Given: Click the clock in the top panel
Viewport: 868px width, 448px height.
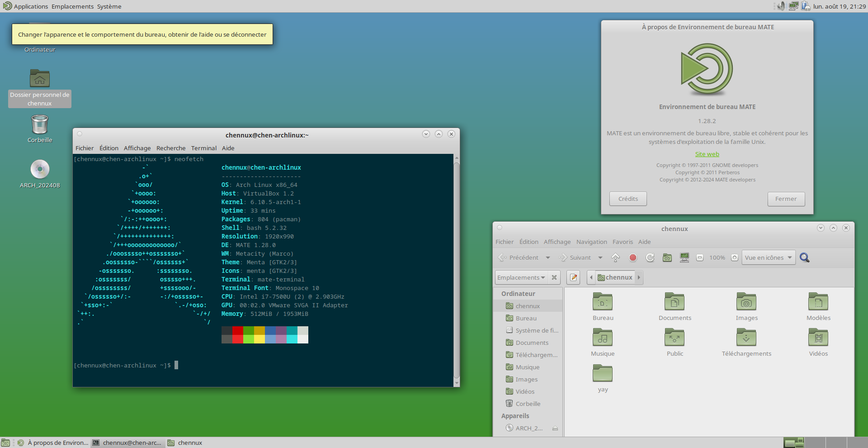Looking at the screenshot, I should 840,6.
